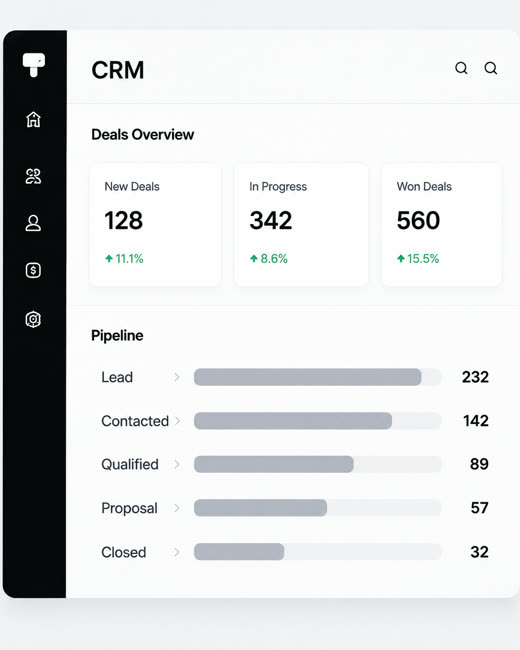Open the New Deals card
This screenshot has height=650, width=520.
[155, 225]
